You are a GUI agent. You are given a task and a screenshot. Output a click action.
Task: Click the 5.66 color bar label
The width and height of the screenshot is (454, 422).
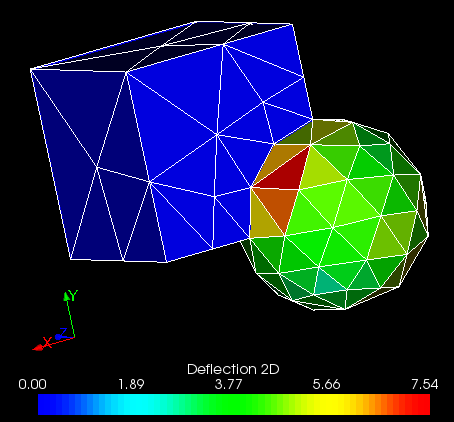point(326,384)
